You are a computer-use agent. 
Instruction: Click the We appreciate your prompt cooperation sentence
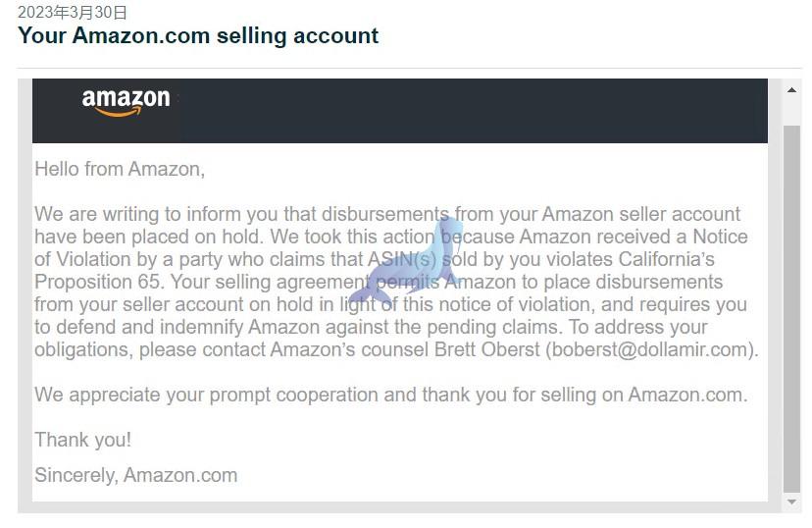(x=391, y=395)
